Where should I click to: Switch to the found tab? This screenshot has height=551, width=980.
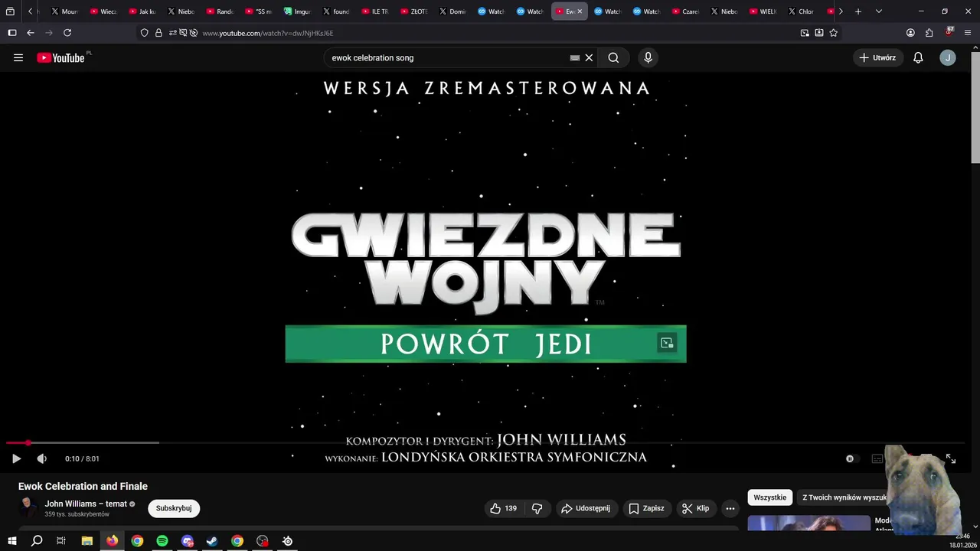click(336, 11)
